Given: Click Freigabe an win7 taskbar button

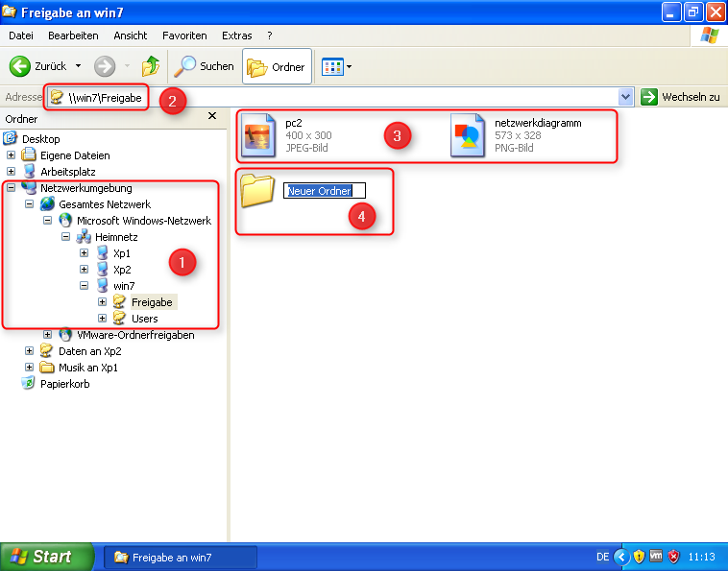Looking at the screenshot, I should [181, 557].
